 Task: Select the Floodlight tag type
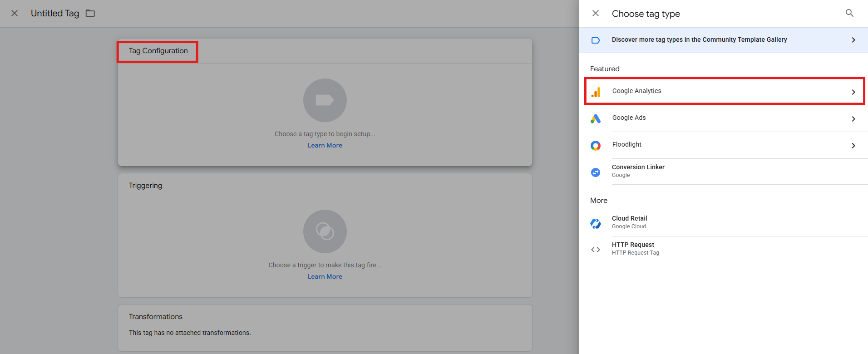tap(724, 145)
